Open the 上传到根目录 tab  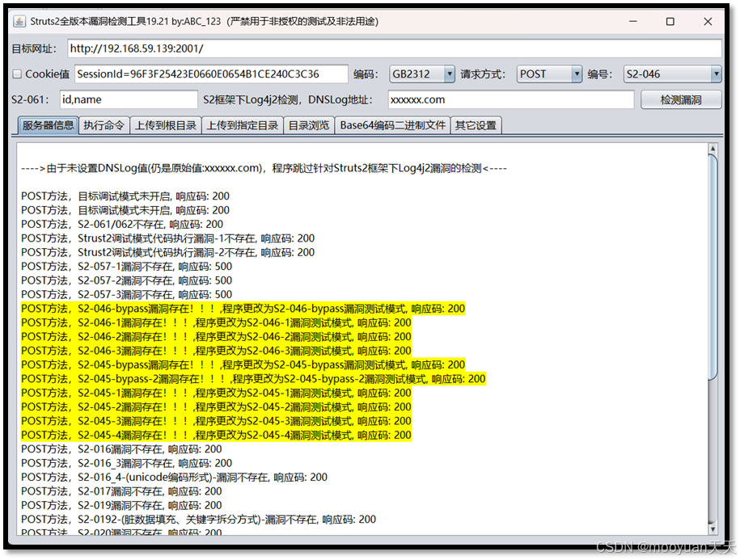coord(166,125)
